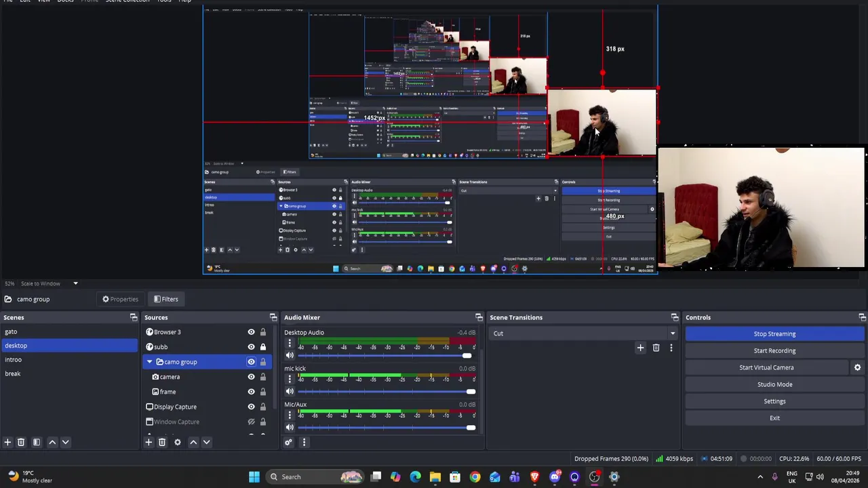Open Properties for camo group

pos(120,299)
